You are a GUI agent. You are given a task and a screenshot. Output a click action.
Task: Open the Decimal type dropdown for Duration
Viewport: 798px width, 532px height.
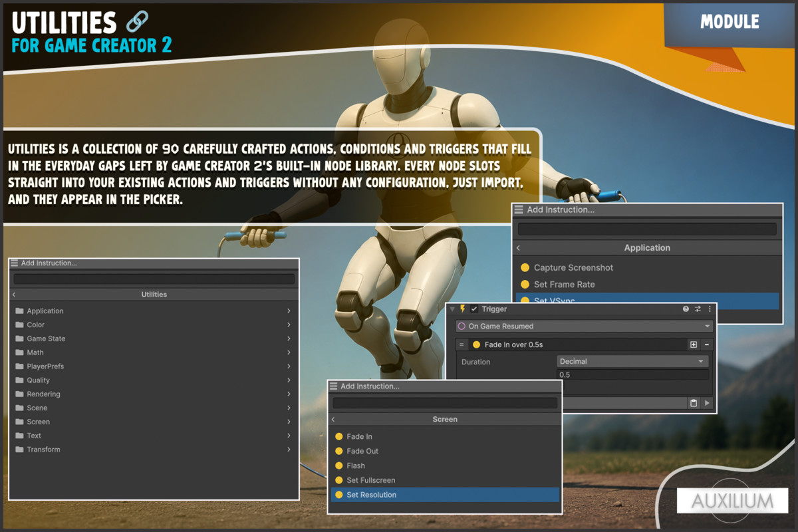632,361
